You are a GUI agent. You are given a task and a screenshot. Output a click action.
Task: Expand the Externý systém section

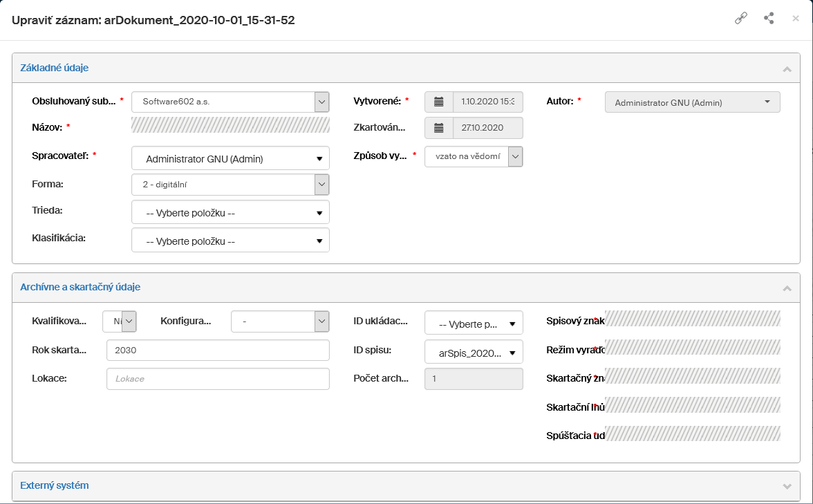pos(786,486)
